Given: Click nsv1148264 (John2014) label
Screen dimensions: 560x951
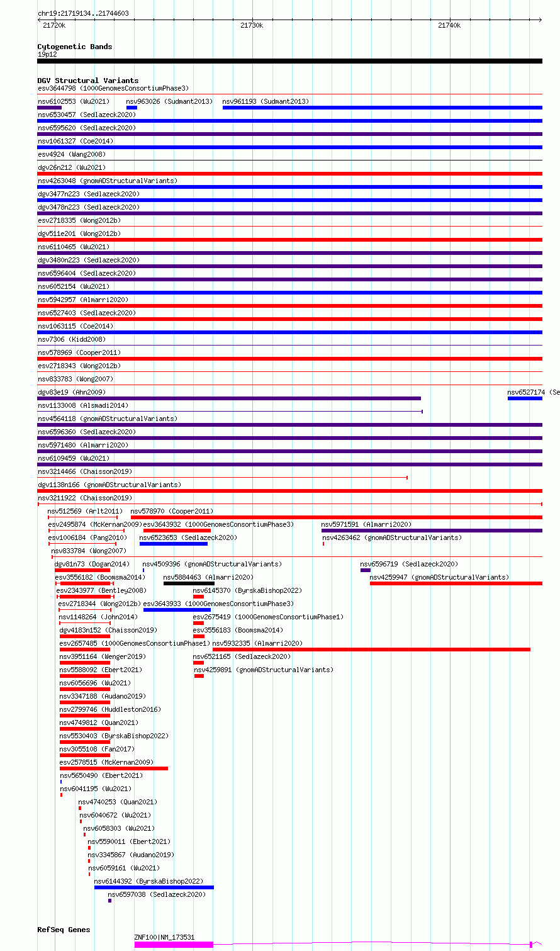Looking at the screenshot, I should (x=98, y=617).
